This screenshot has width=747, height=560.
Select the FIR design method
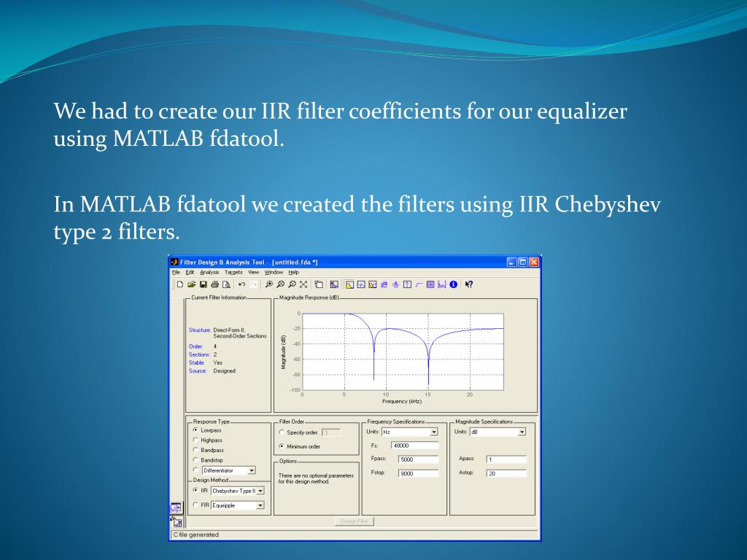(196, 505)
